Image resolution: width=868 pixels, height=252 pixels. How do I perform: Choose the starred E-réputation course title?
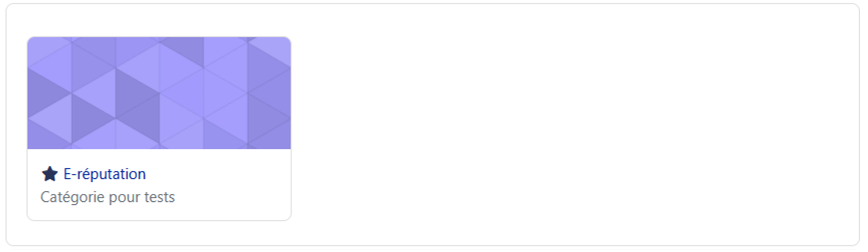pos(104,174)
